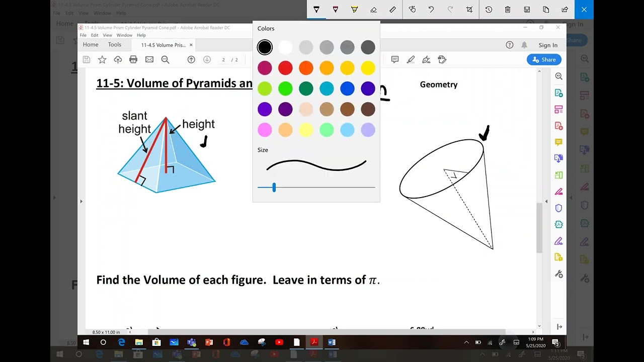The width and height of the screenshot is (644, 362).
Task: Save the snip with the floppy disk icon
Action: pos(527,10)
